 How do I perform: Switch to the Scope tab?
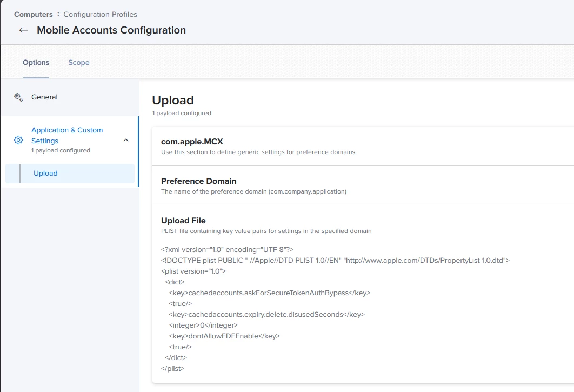(78, 63)
